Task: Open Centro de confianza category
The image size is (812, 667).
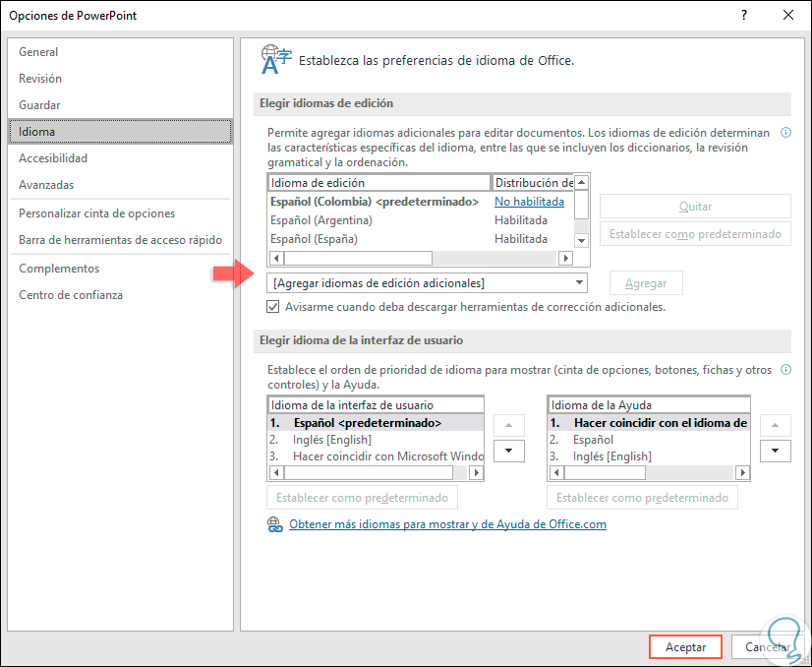Action: [120, 294]
